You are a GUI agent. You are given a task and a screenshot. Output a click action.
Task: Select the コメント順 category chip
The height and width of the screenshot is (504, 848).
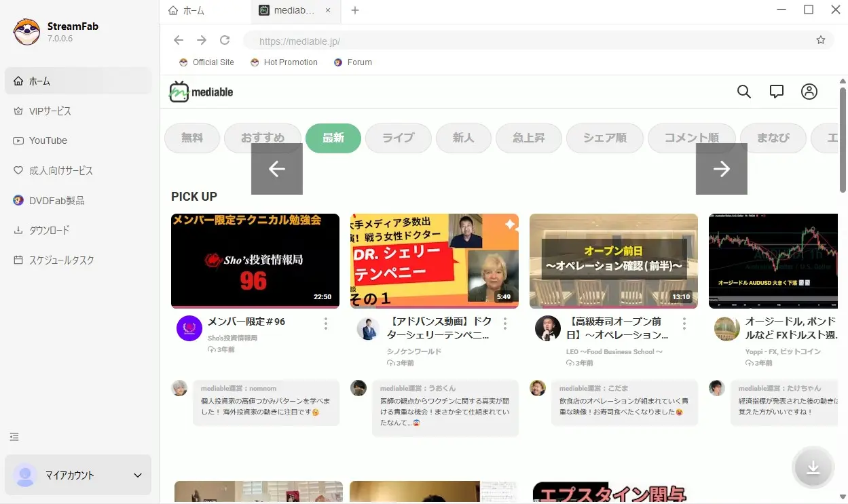pyautogui.click(x=692, y=138)
